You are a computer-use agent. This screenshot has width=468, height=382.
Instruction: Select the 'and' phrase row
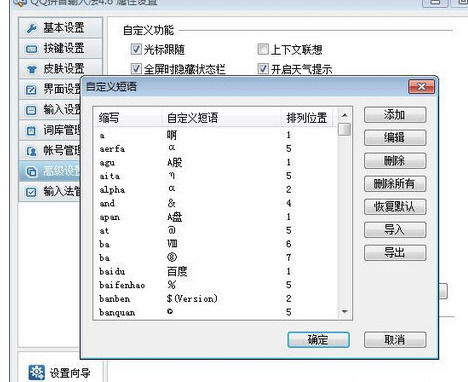(216, 203)
